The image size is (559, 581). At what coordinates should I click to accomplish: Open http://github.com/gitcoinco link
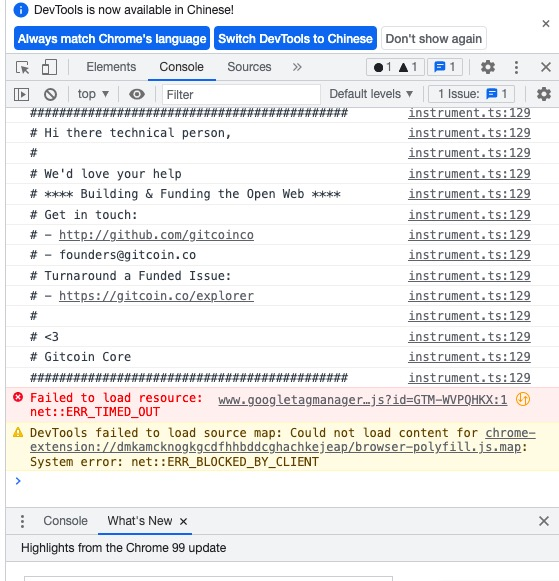[156, 235]
